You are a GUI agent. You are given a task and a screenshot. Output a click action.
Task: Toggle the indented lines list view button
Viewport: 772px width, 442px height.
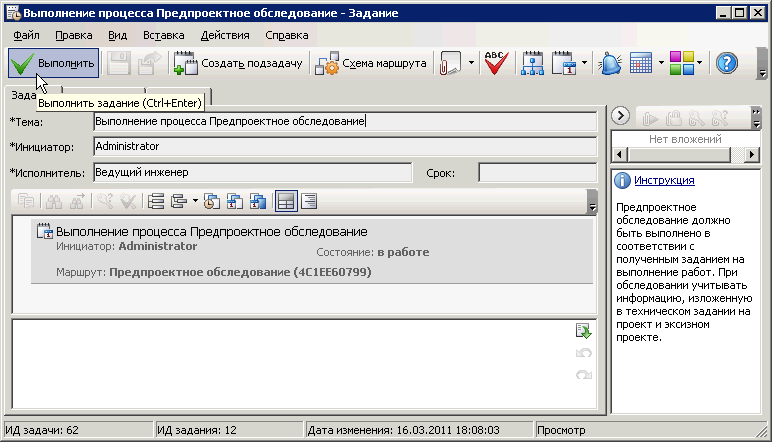coord(309,201)
